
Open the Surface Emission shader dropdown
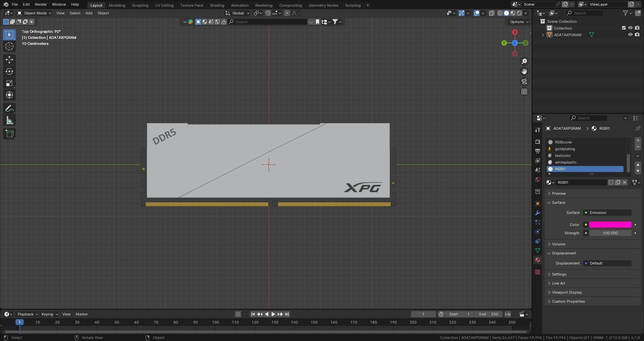pyautogui.click(x=607, y=213)
